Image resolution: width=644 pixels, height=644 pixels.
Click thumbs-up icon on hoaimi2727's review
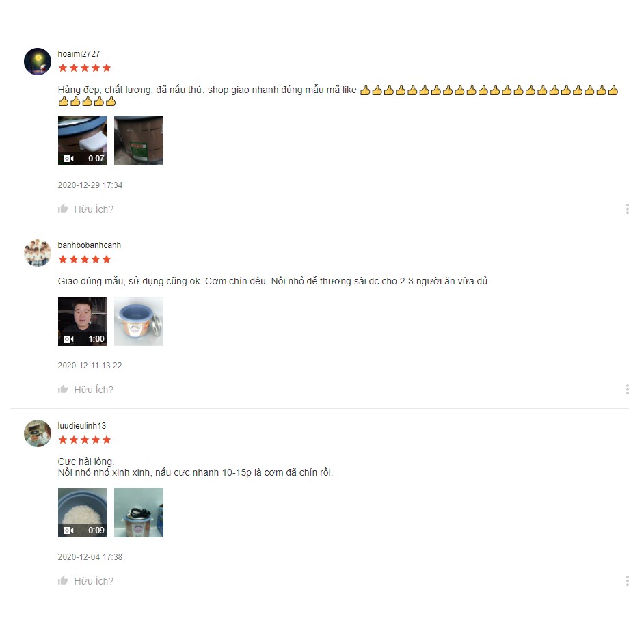pos(63,209)
